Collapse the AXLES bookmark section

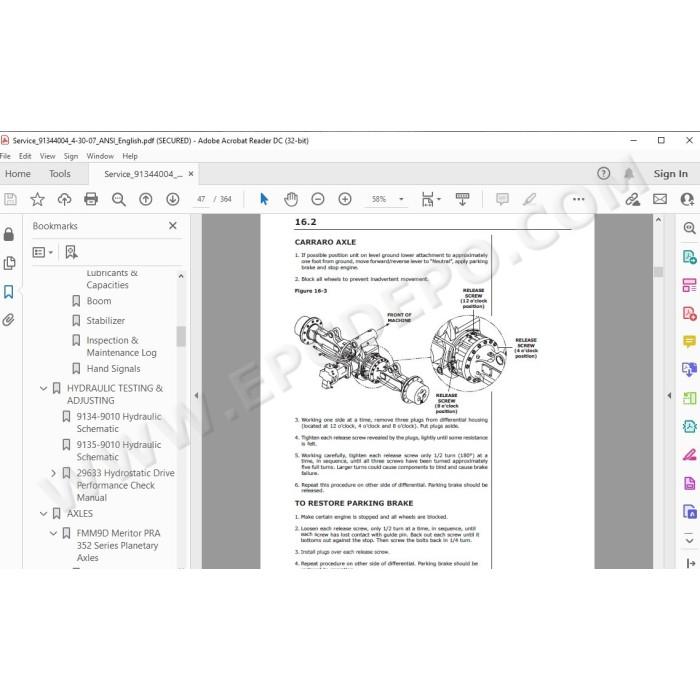pyautogui.click(x=43, y=514)
